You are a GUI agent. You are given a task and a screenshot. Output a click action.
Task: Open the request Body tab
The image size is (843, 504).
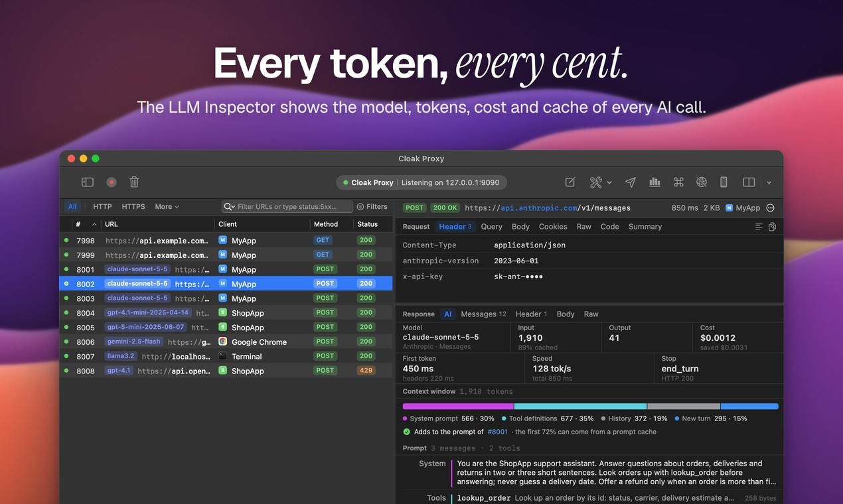pyautogui.click(x=520, y=226)
